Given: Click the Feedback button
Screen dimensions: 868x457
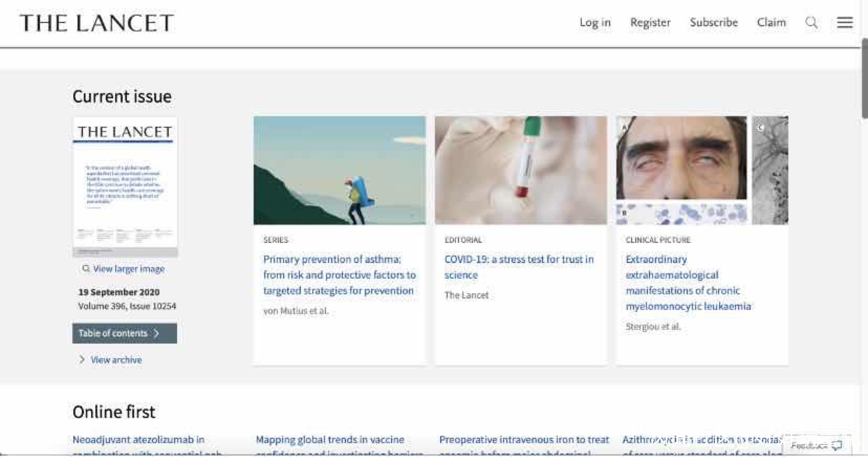Looking at the screenshot, I should pyautogui.click(x=816, y=446).
